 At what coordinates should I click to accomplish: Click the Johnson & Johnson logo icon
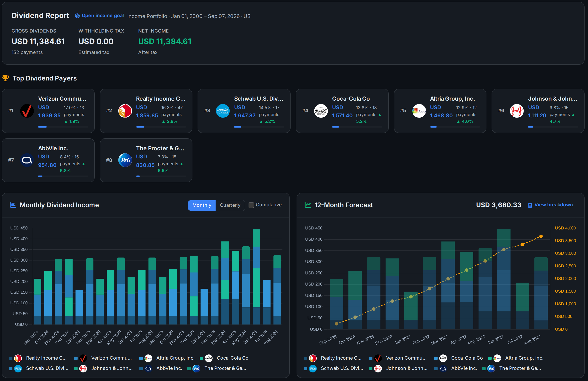pyautogui.click(x=517, y=110)
